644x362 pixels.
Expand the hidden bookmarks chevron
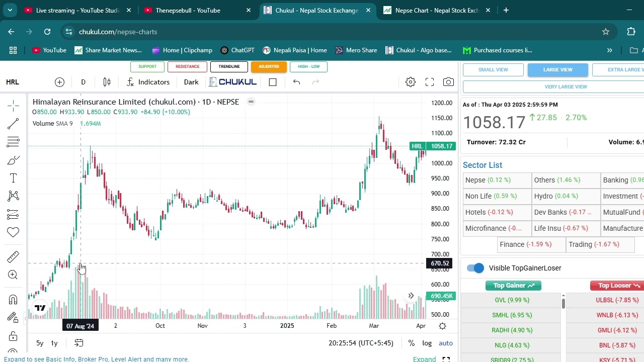609,50
